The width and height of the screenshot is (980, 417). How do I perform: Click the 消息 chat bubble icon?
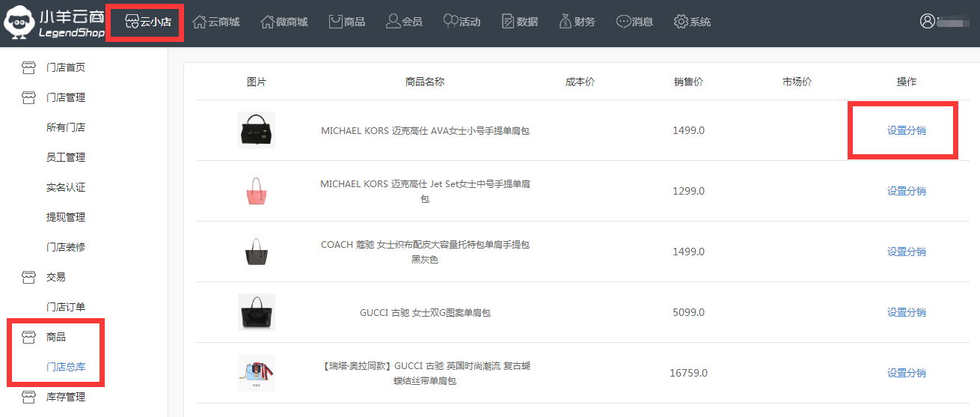(x=624, y=22)
